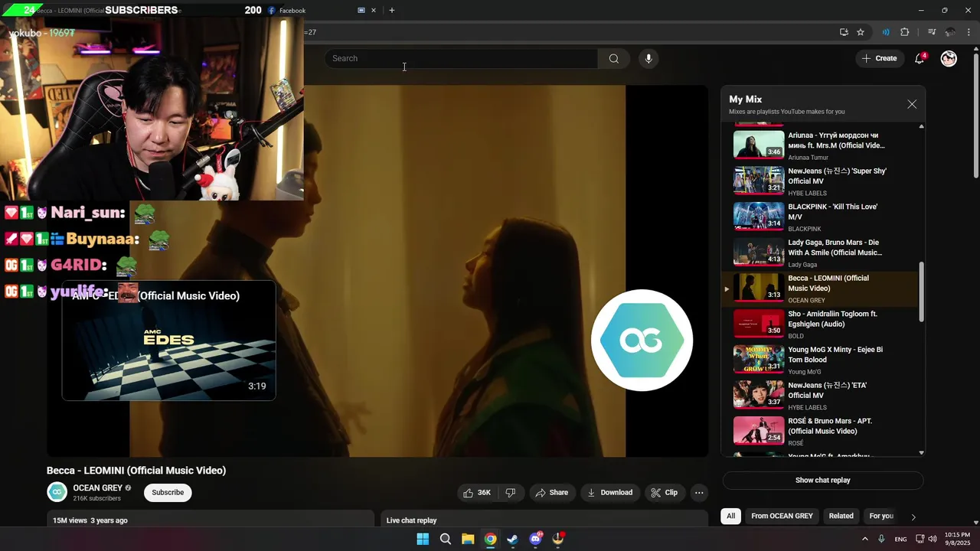Subscribe to OCEAN GREY channel
The width and height of the screenshot is (980, 551).
tap(168, 493)
